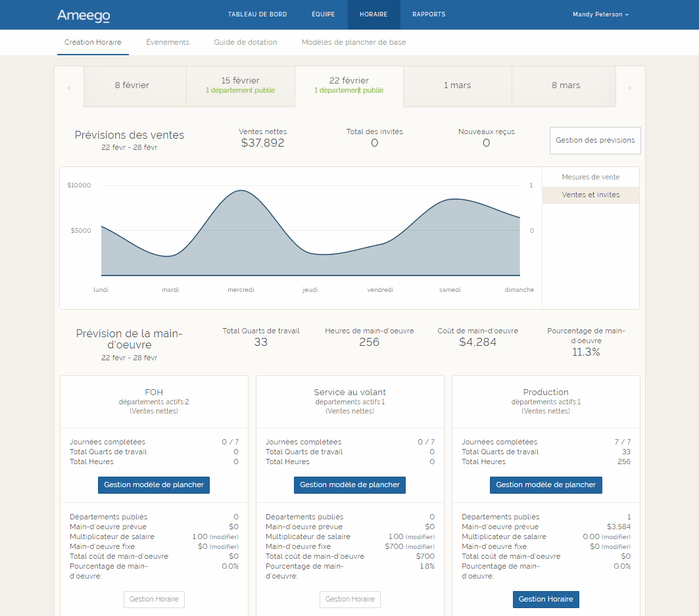Click Gestion modèle de plancher for FOH
699x616 pixels.
[x=154, y=485]
